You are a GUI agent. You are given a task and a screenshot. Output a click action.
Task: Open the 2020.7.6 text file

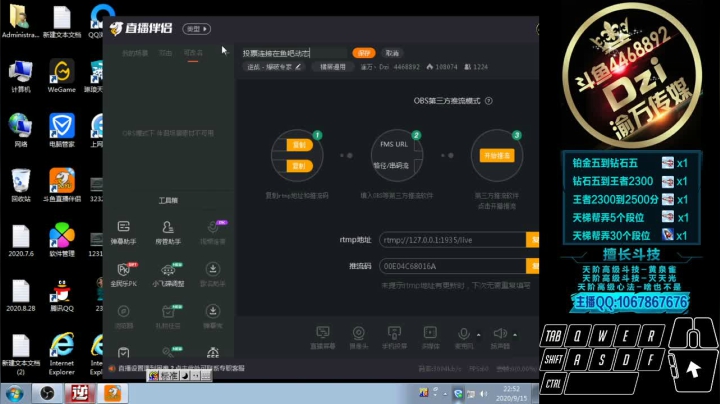(x=21, y=240)
